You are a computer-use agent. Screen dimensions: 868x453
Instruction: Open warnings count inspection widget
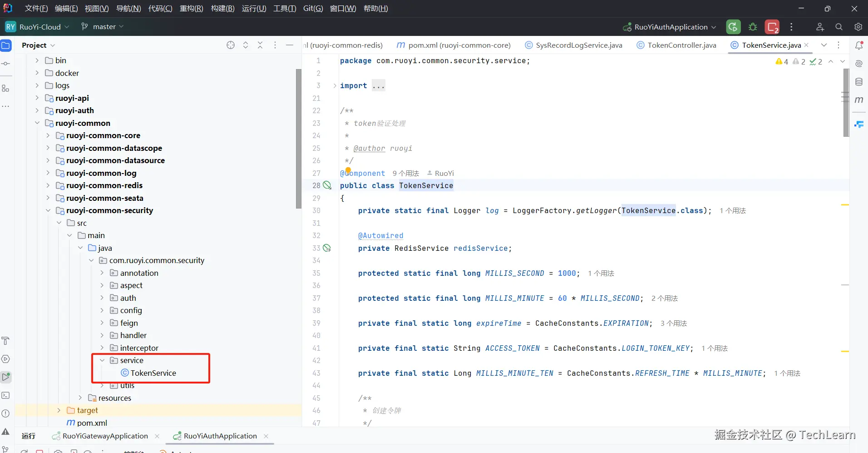782,61
